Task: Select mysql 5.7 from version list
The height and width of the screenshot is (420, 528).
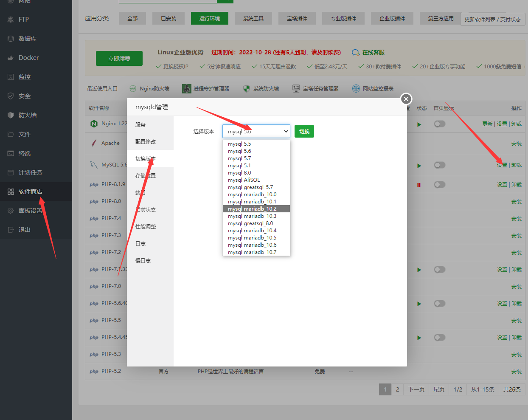Action: (256, 158)
